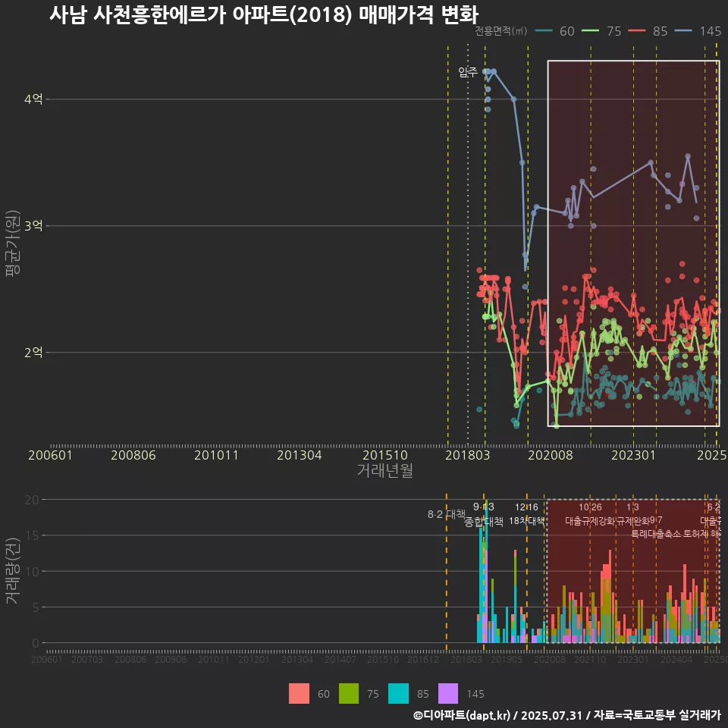Click the purple 145 swatch in bottom legend
Image resolution: width=728 pixels, height=728 pixels.
[x=447, y=693]
